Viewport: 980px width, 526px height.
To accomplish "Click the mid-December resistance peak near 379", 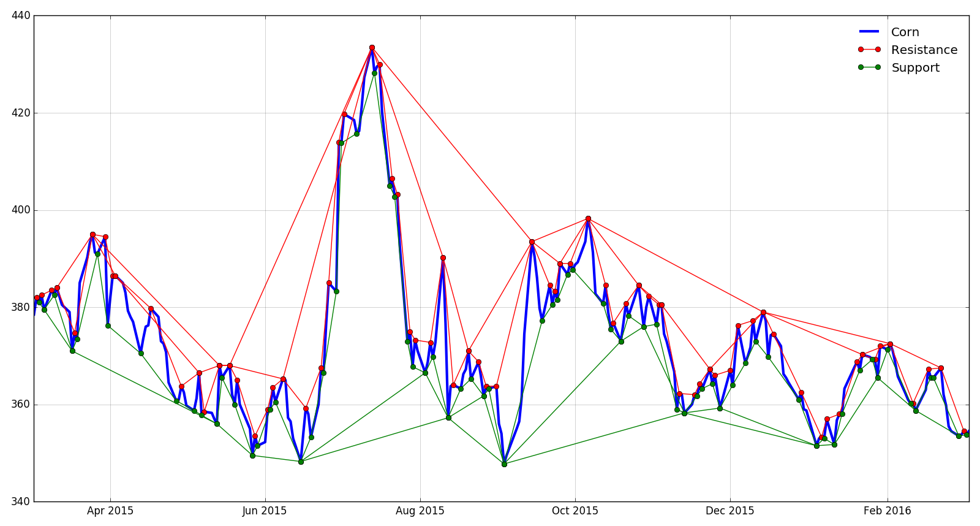I will tap(763, 312).
